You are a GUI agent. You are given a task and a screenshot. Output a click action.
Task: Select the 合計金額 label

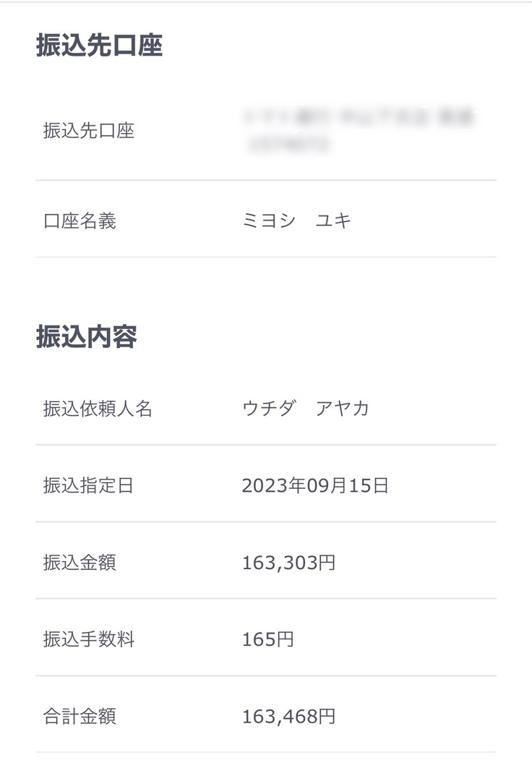[x=80, y=717]
